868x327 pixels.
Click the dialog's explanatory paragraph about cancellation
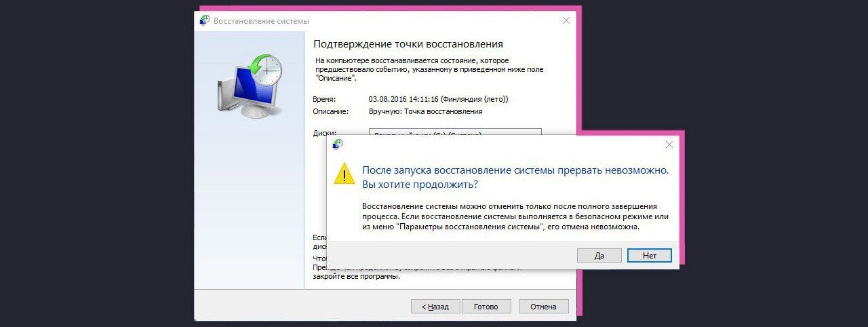(515, 216)
